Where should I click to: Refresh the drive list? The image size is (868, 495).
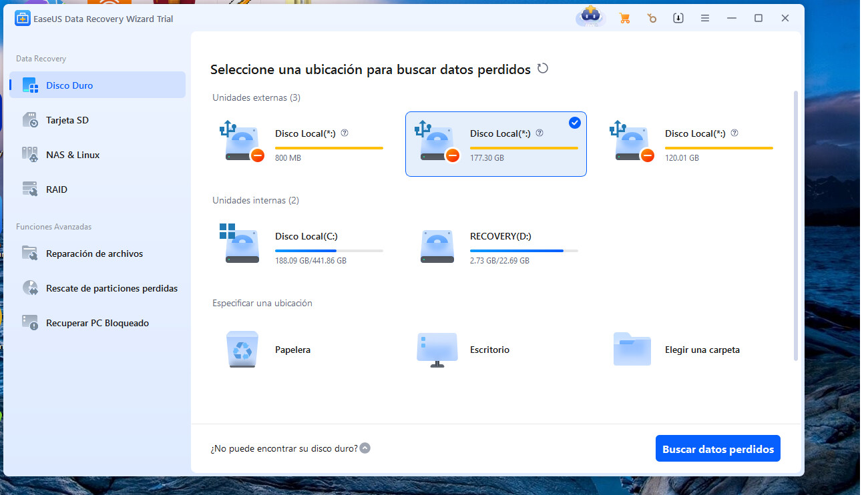coord(543,69)
